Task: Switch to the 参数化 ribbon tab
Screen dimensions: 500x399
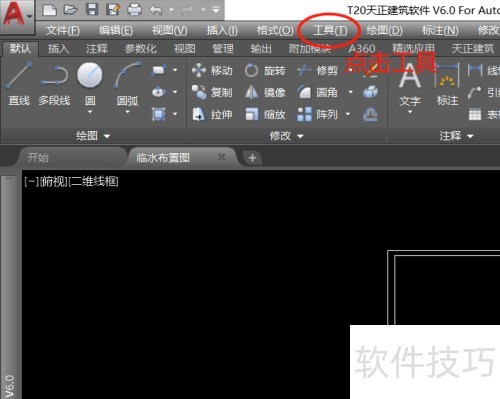Action: coord(140,49)
